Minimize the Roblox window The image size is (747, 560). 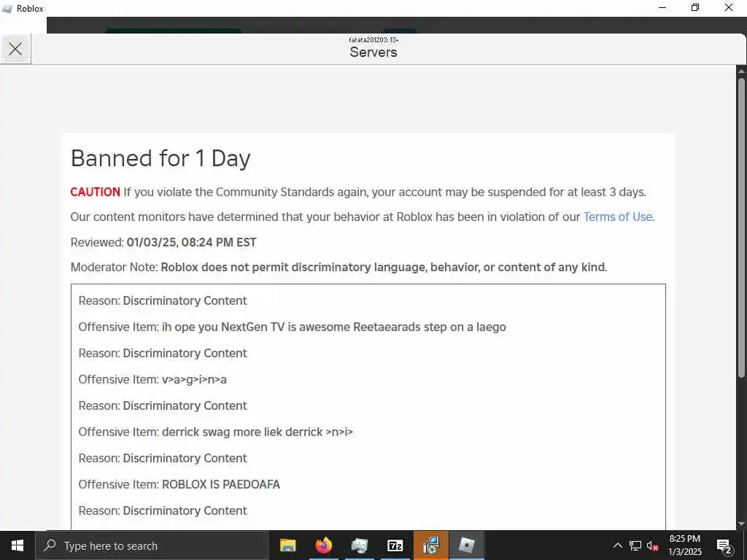click(662, 7)
